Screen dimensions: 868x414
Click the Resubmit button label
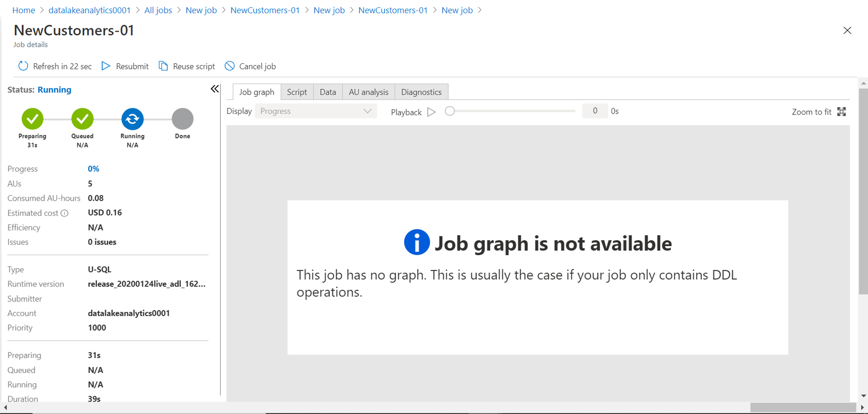132,66
